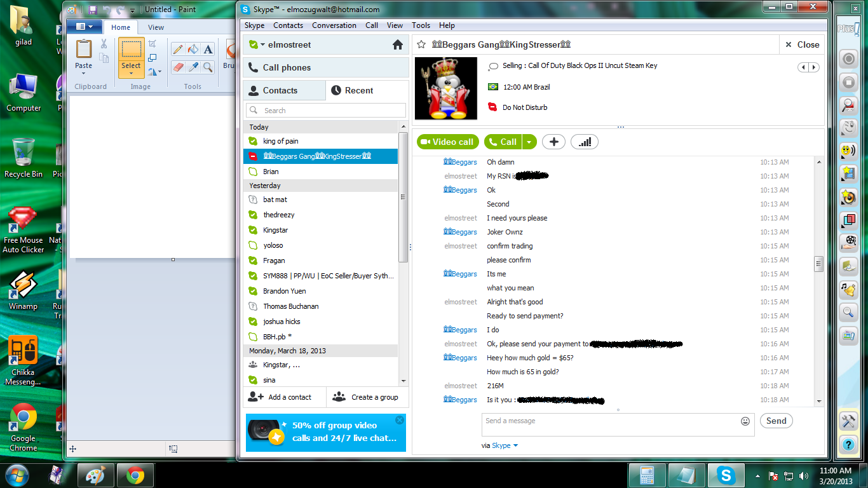Click the chat history scrollbar down arrow
The image size is (868, 488).
[x=819, y=402]
